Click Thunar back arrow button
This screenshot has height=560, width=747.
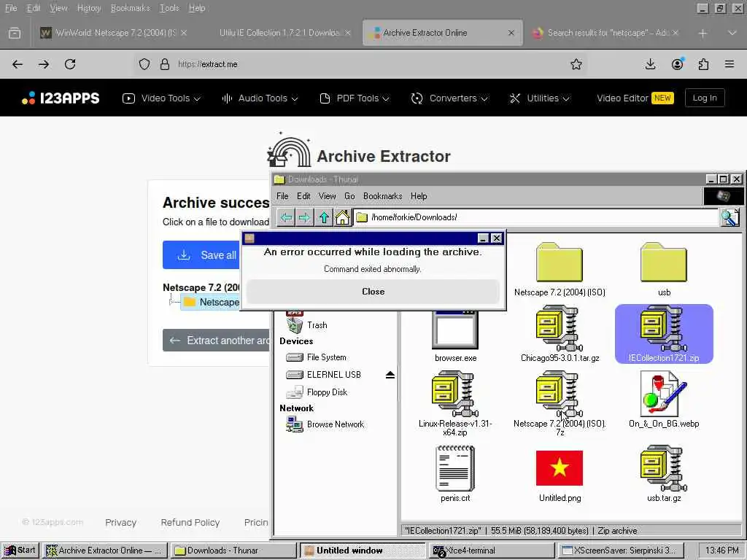tap(286, 217)
